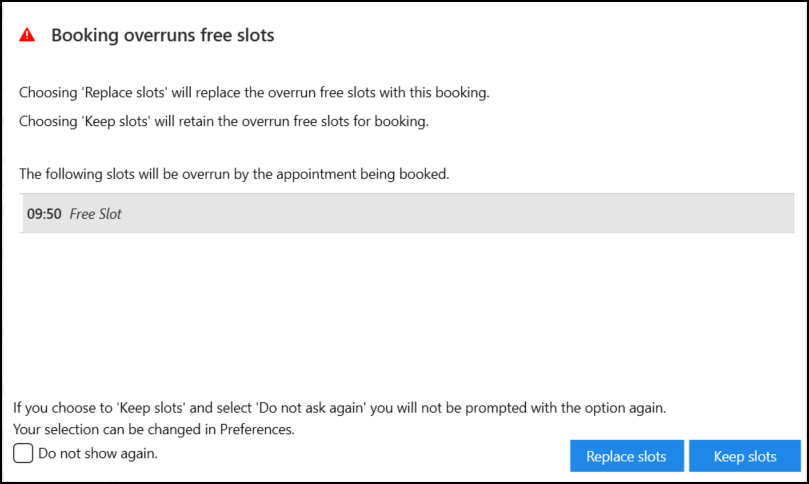Click the bold 09:50 time text
The width and height of the screenshot is (809, 484).
[45, 213]
